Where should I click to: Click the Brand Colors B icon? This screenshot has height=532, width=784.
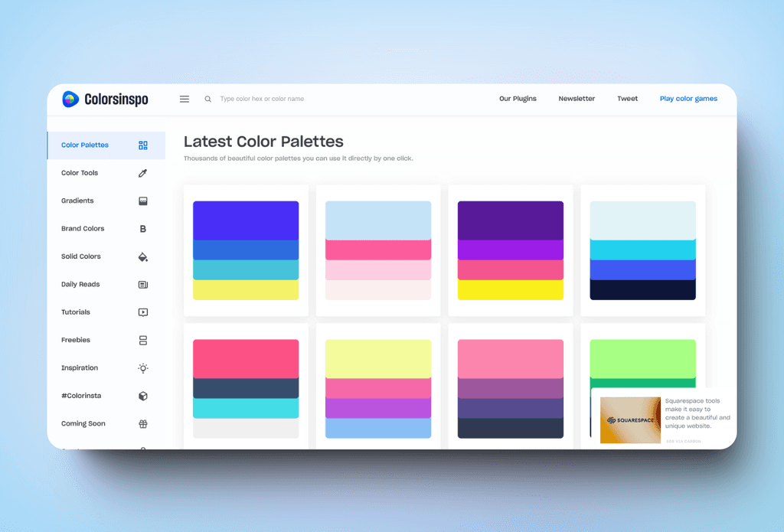(x=142, y=228)
